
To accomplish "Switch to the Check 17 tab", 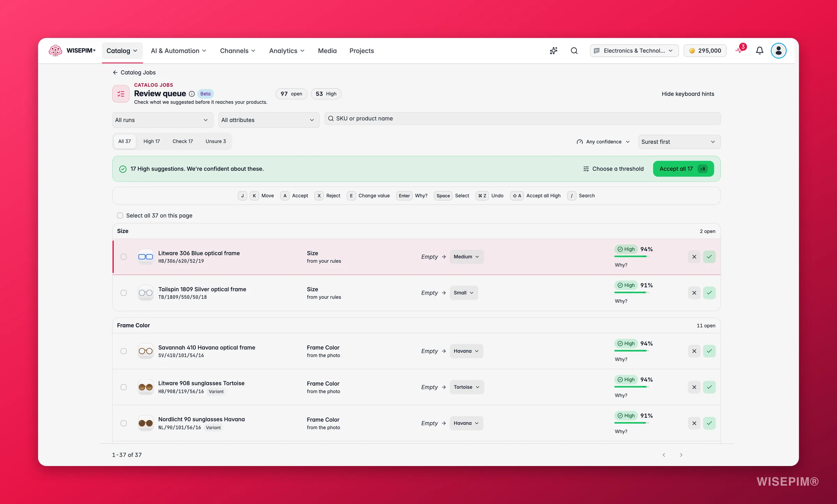I will click(182, 141).
